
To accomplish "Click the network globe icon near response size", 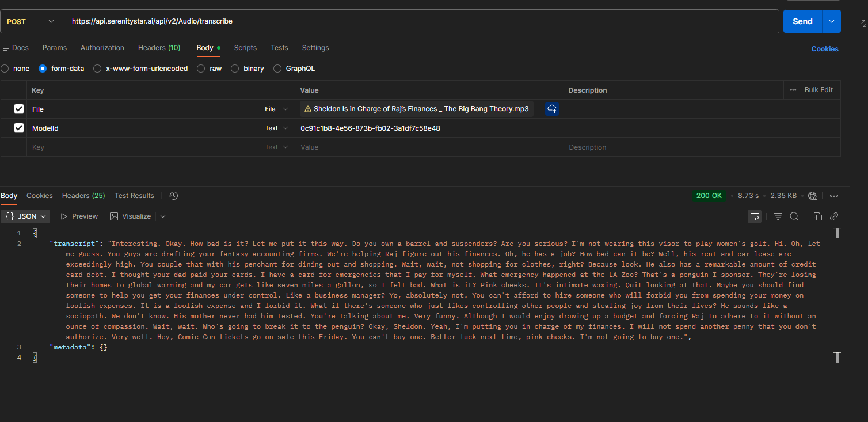I will (x=813, y=196).
